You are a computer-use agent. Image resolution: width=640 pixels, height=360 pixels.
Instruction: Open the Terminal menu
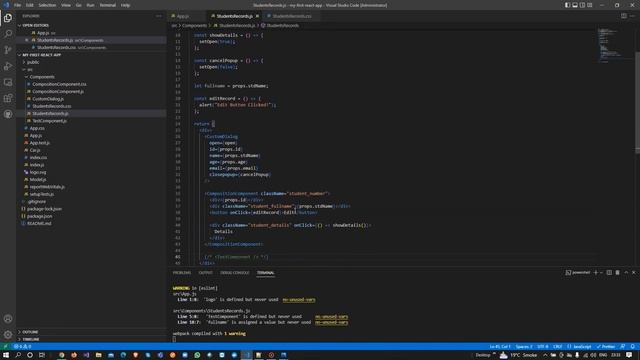107,5
